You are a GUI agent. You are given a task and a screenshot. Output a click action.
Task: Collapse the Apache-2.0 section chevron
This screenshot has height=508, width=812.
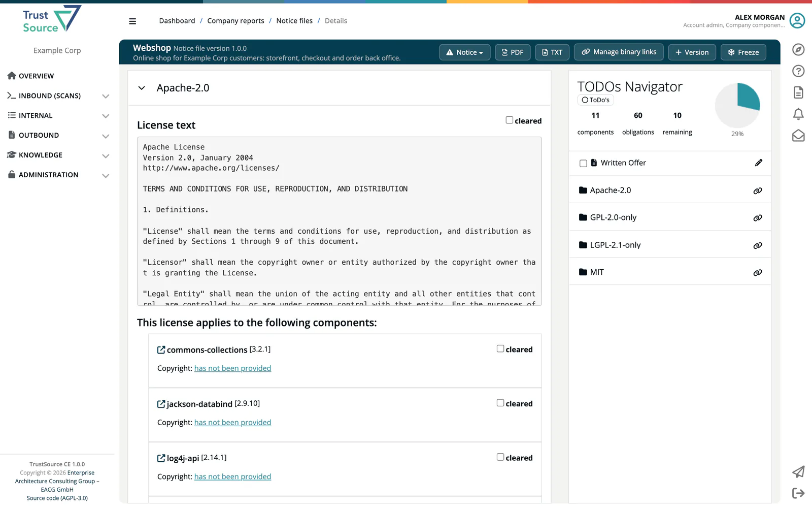click(x=142, y=88)
